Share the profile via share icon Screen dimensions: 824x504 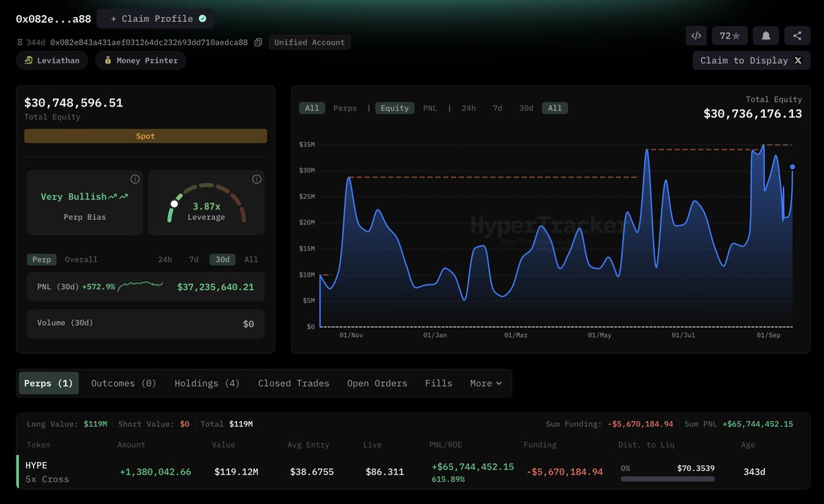click(797, 36)
